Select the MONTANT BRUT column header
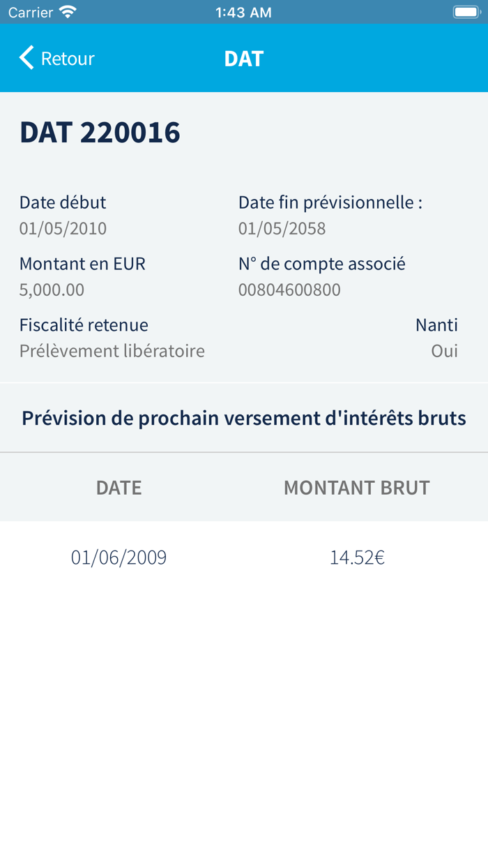The width and height of the screenshot is (488, 868). point(356,487)
